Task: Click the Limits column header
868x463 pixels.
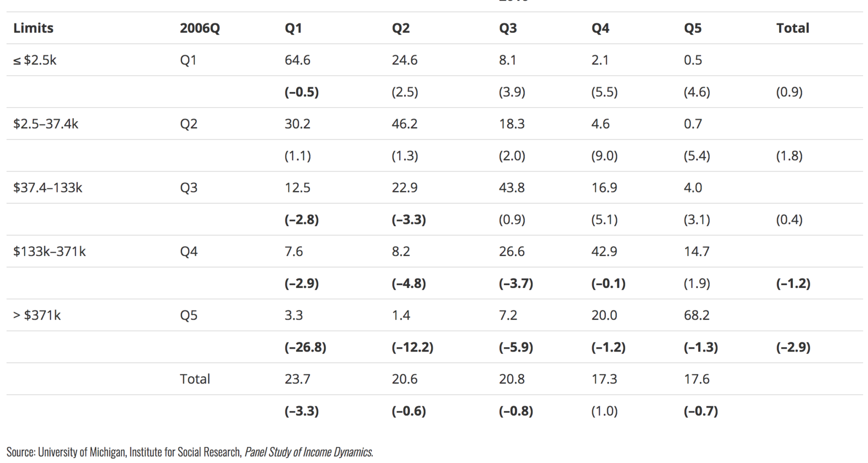Action: (x=33, y=28)
